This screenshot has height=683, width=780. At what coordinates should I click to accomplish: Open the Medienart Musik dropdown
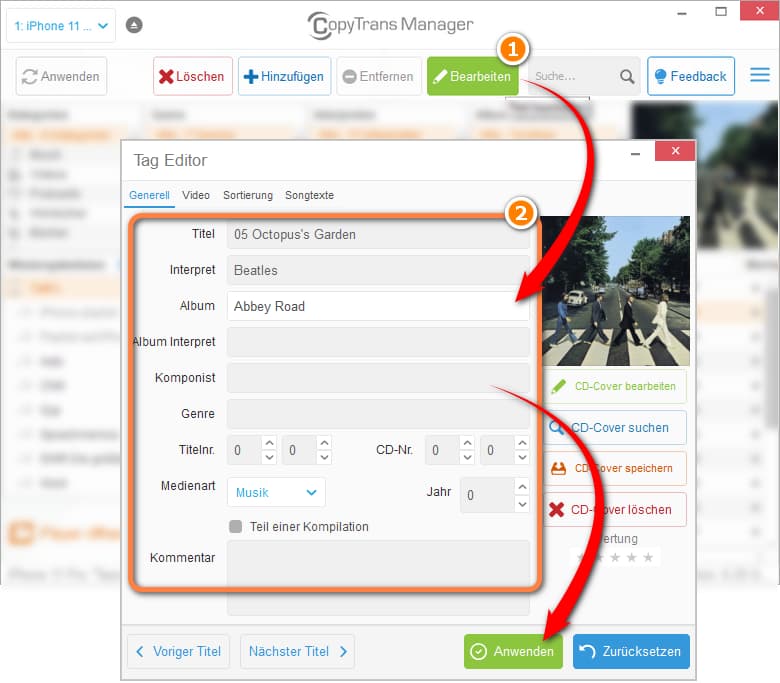(276, 492)
